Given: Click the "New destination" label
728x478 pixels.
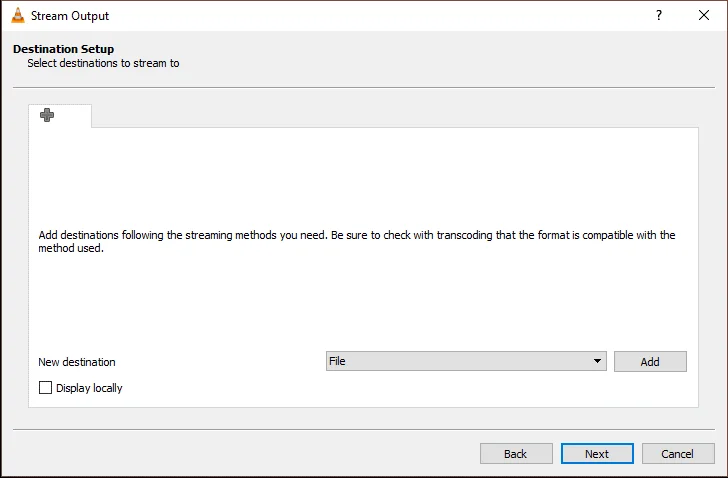Looking at the screenshot, I should click(77, 362).
